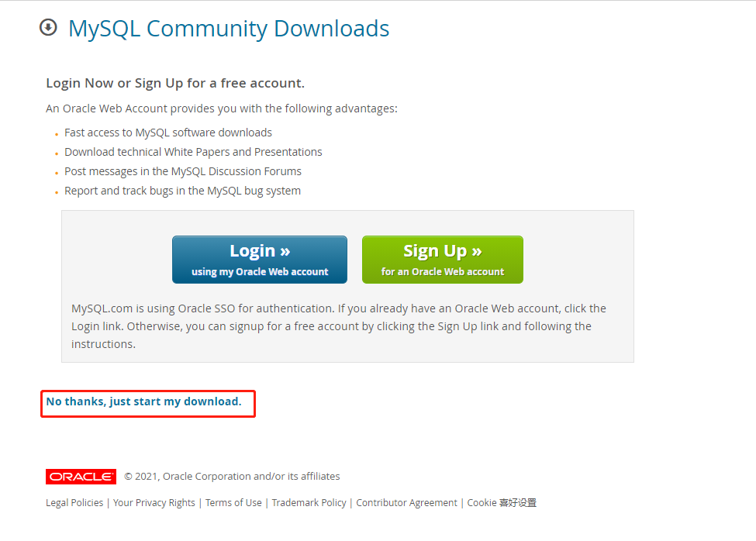Open the MySQL Community Downloads heading link
Viewport: 756px width, 541px height.
229,29
